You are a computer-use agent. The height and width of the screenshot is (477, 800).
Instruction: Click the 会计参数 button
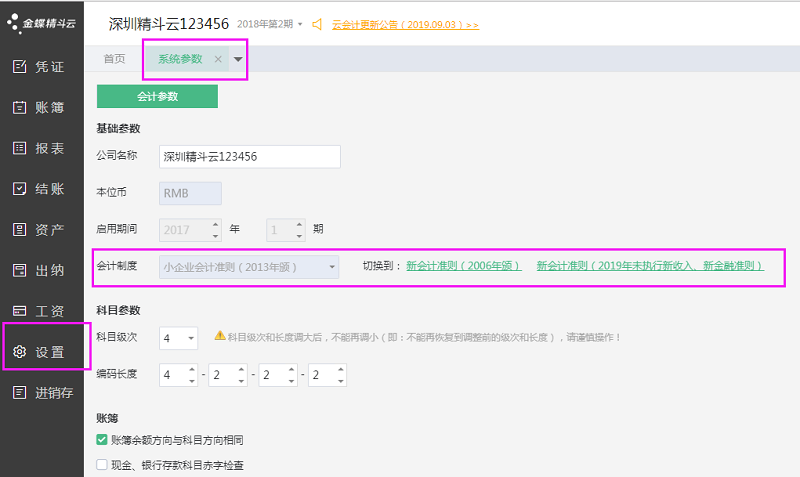157,96
